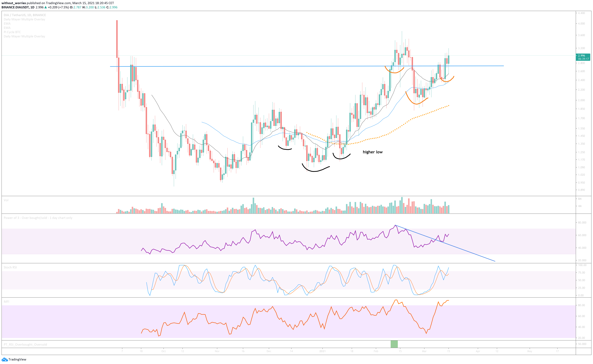This screenshot has height=364, width=593.
Task: Click the 'MFI' pane label
Action: (x=7, y=302)
